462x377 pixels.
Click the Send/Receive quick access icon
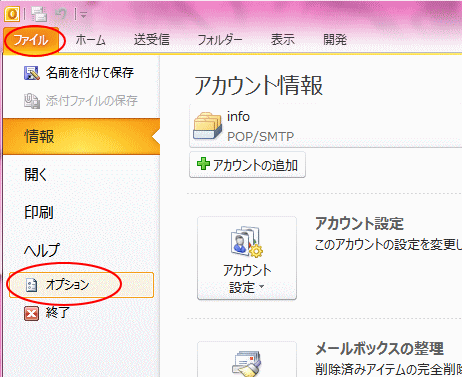(39, 14)
